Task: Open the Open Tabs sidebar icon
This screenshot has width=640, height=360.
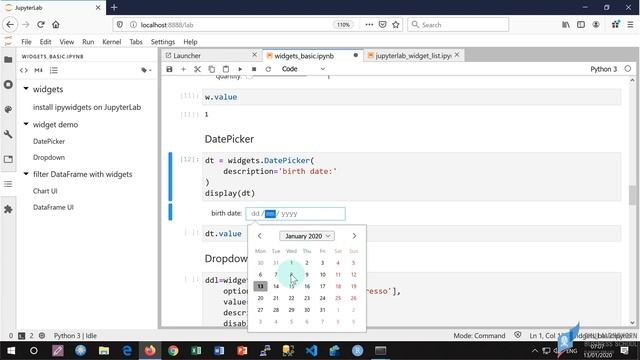Action: click(8, 159)
